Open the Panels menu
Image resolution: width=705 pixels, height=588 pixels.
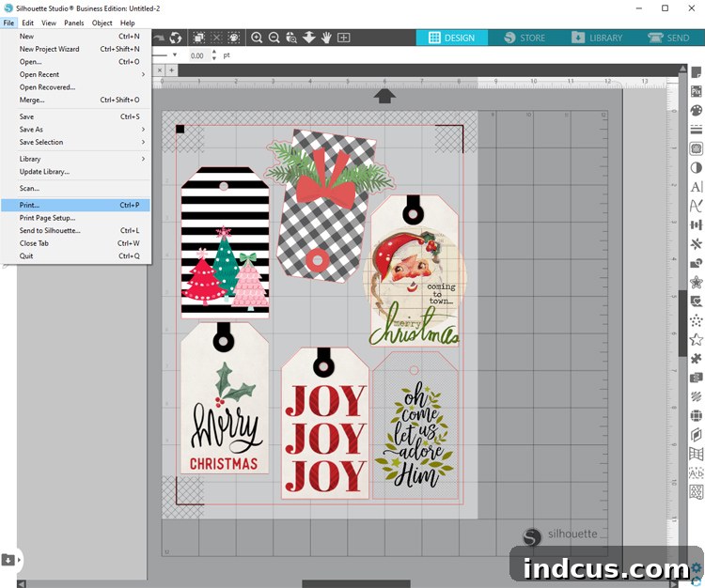pyautogui.click(x=73, y=23)
